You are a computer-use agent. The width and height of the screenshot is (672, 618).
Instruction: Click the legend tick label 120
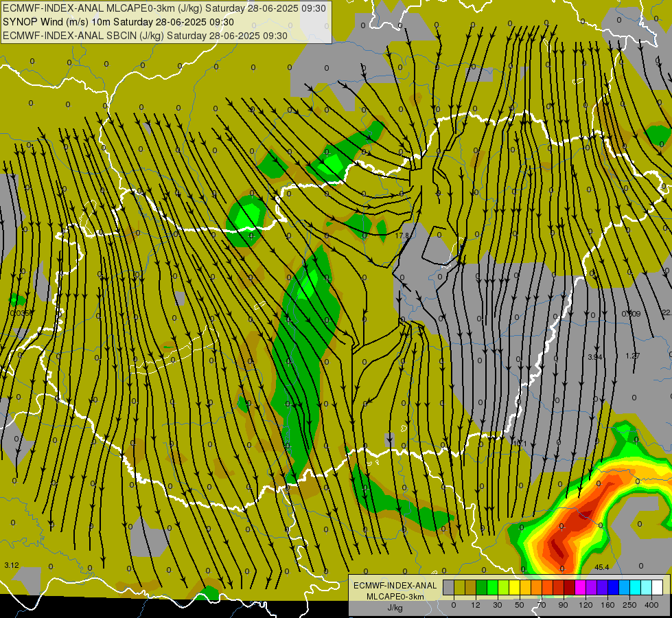[x=586, y=605]
